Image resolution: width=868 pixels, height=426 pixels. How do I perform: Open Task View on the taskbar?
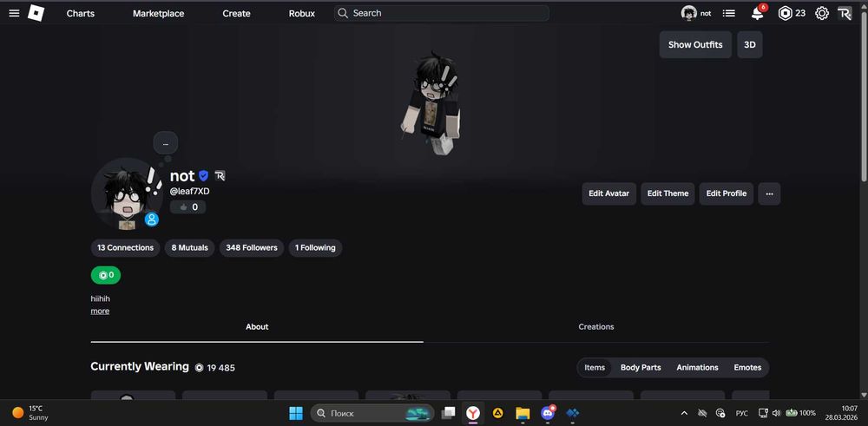click(449, 413)
